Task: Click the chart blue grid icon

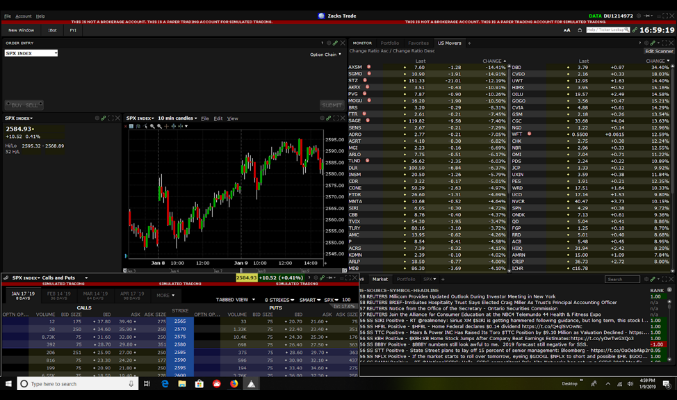Action: point(131,126)
